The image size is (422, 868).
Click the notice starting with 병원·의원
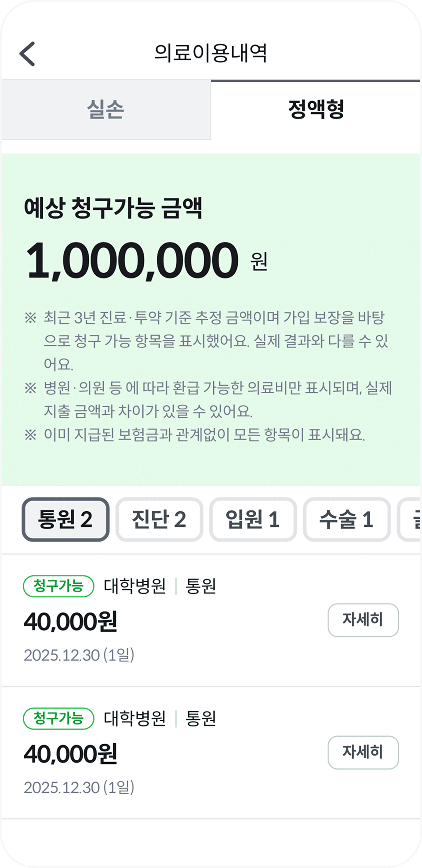(208, 399)
